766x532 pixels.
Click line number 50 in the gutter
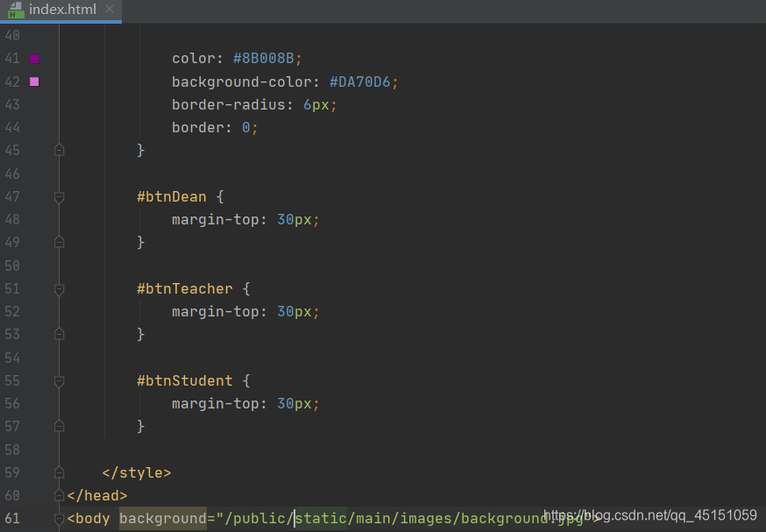pos(13,266)
